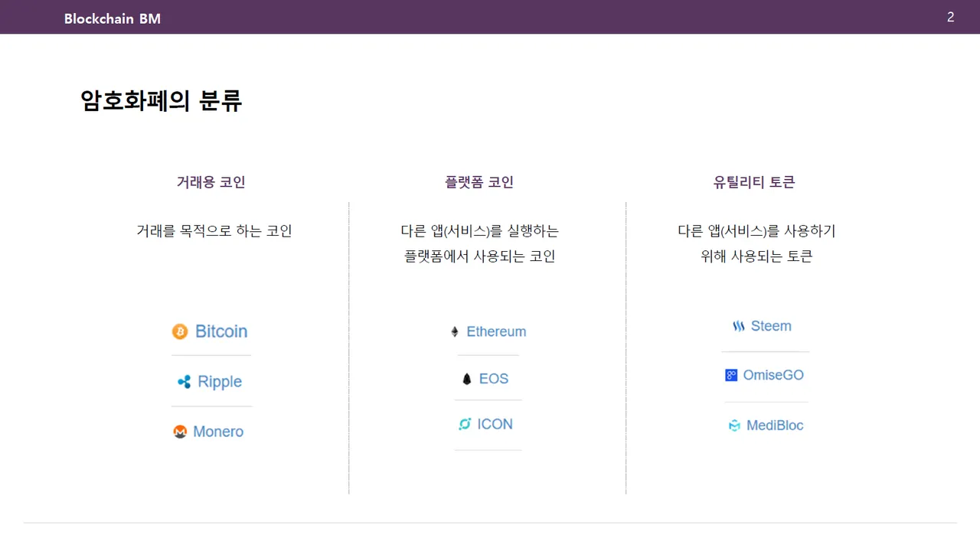The image size is (980, 551).
Task: Select the 플랫폼 코인 column heading
Action: click(479, 182)
